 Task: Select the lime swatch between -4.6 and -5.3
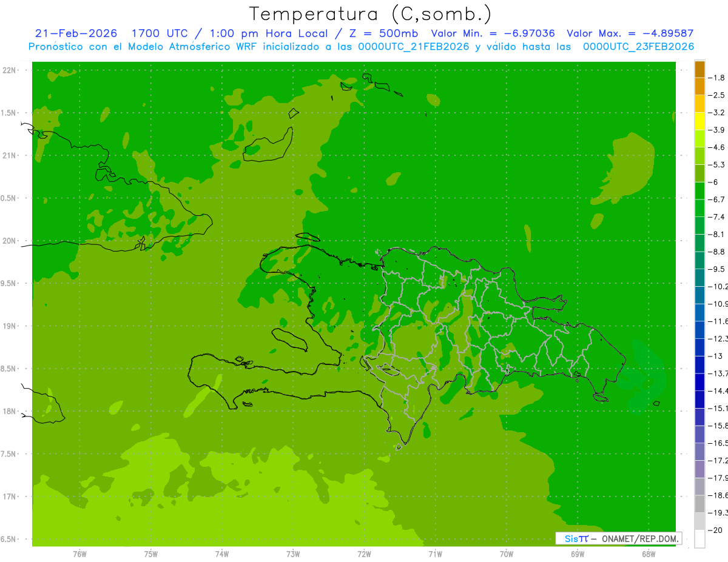[x=699, y=156]
